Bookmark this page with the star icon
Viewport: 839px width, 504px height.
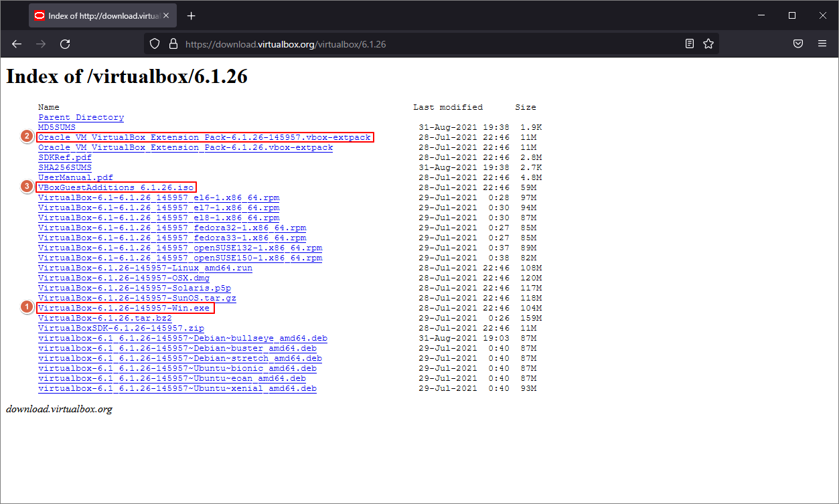coord(708,44)
